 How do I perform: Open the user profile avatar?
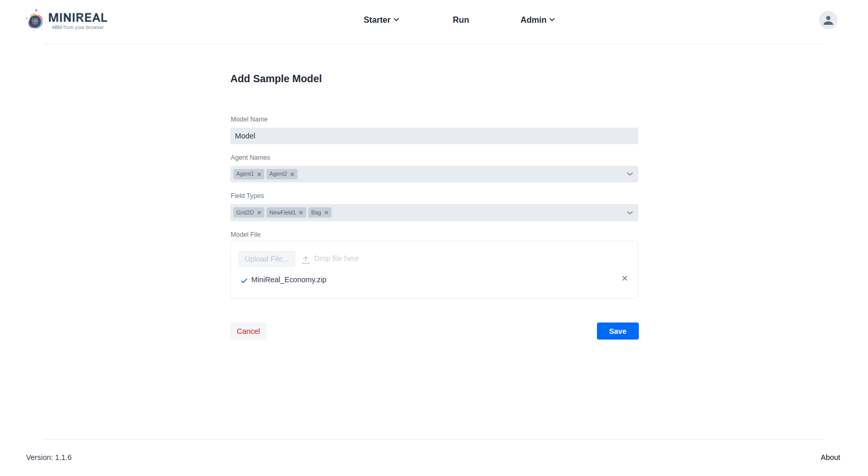[828, 20]
